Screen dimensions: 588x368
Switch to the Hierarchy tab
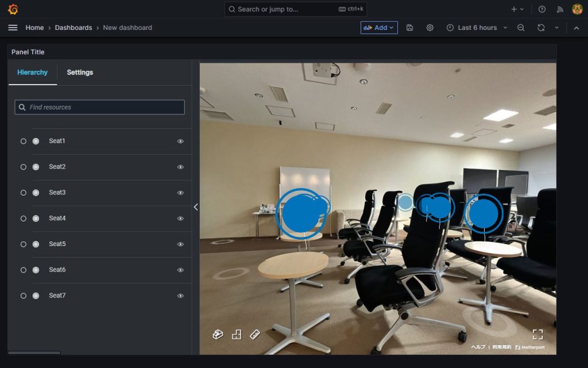click(x=33, y=72)
